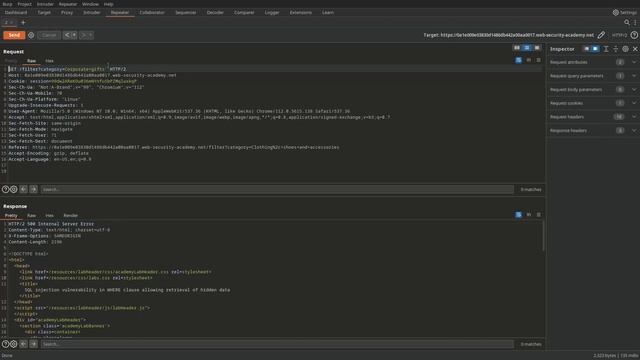Image resolution: width=640 pixels, height=360 pixels.
Task: Open the Window menu
Action: pyautogui.click(x=90, y=4)
